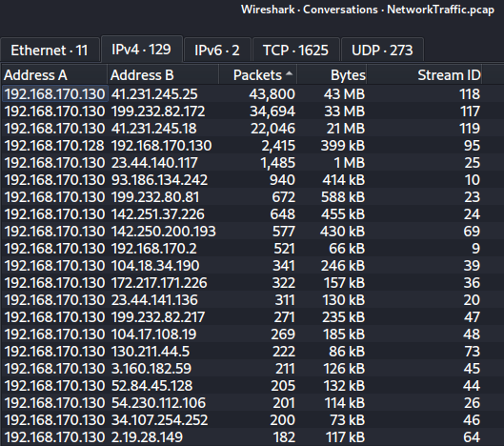
Task: Sort by Address A column header
Action: [54, 75]
